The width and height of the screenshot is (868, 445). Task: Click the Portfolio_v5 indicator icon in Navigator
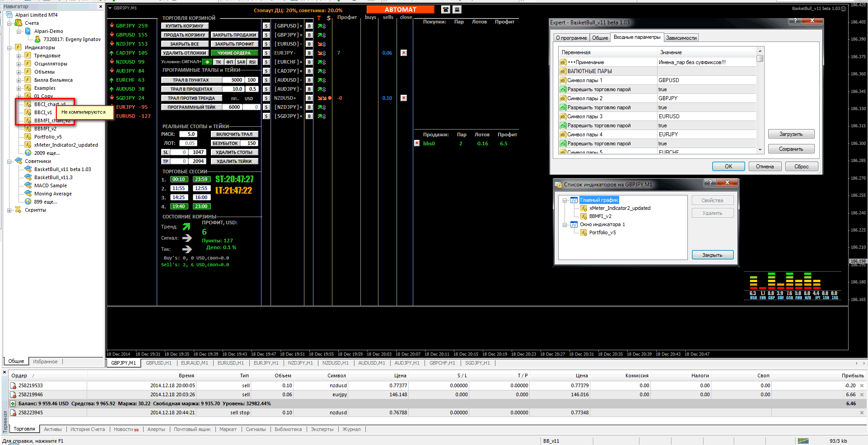point(28,137)
